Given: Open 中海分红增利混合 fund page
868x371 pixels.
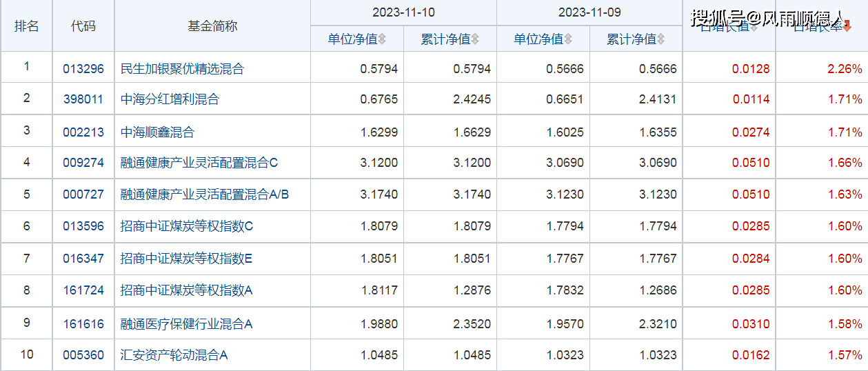Looking at the screenshot, I should (x=170, y=99).
